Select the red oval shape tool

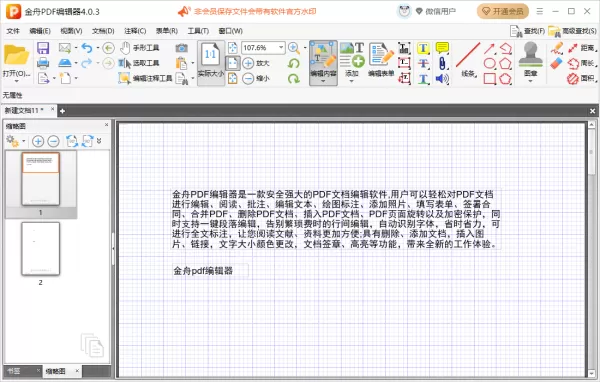click(489, 64)
